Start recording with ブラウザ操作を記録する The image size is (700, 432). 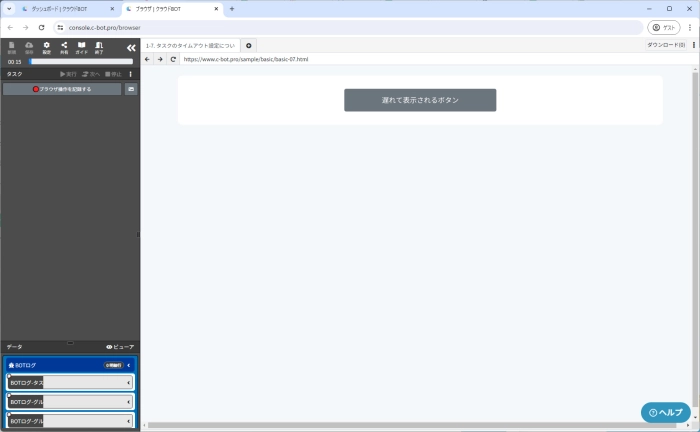62,89
